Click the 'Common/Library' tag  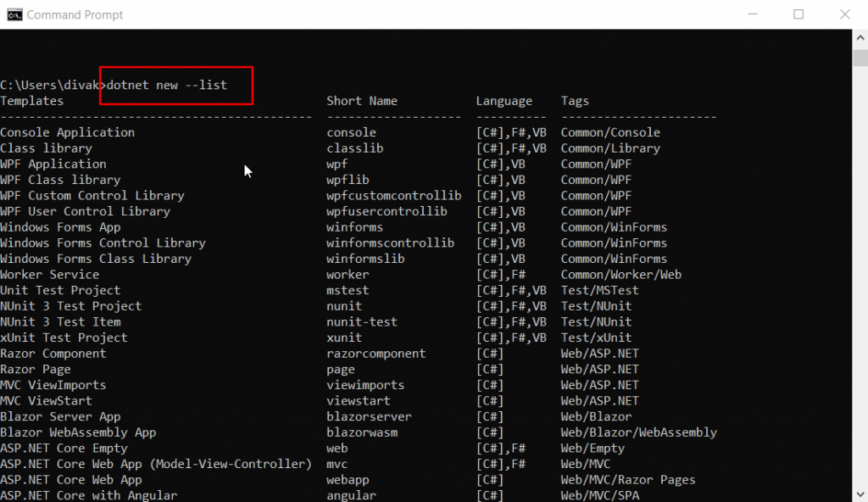point(610,148)
